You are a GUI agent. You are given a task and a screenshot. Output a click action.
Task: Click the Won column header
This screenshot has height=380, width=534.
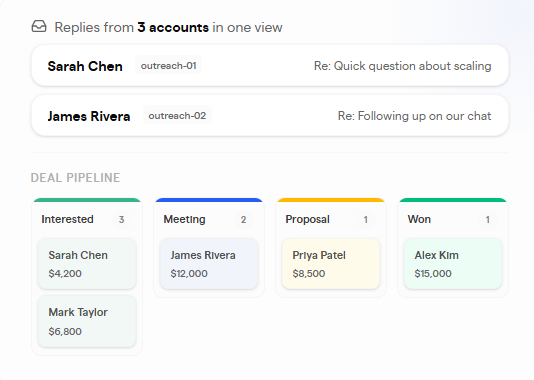pos(419,219)
